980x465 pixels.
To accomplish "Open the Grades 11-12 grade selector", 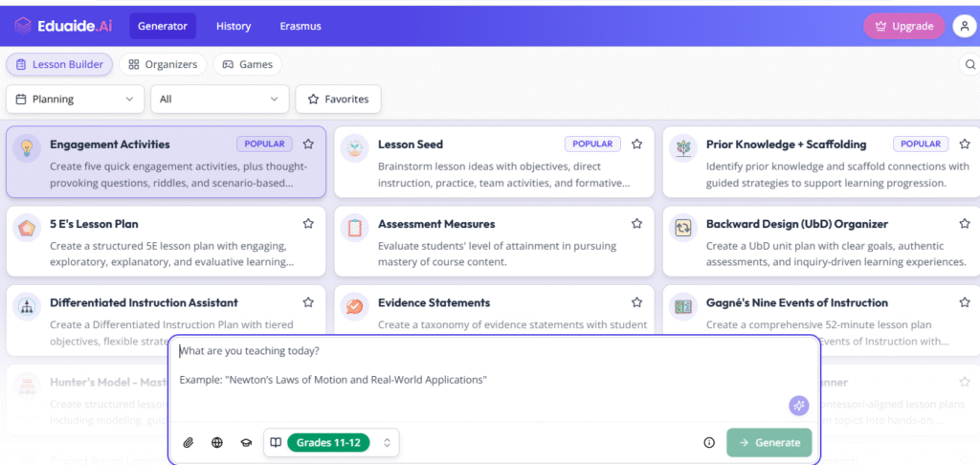I will click(331, 442).
